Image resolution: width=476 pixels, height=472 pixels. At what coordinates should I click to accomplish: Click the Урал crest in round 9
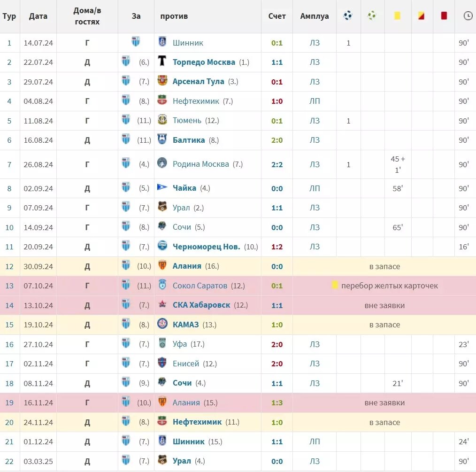coord(162,207)
